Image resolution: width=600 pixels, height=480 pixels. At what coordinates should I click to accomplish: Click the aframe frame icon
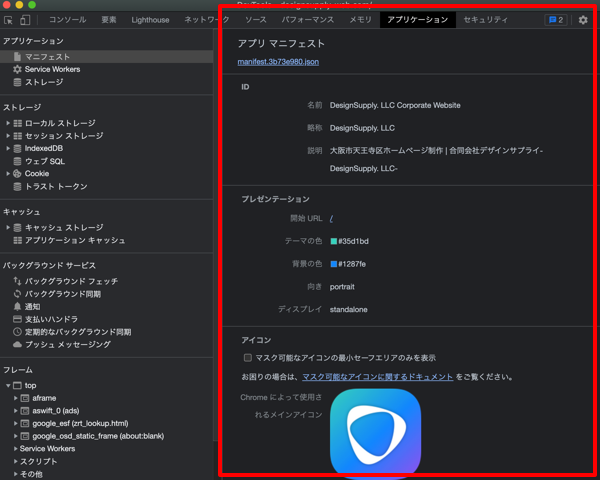pos(25,398)
